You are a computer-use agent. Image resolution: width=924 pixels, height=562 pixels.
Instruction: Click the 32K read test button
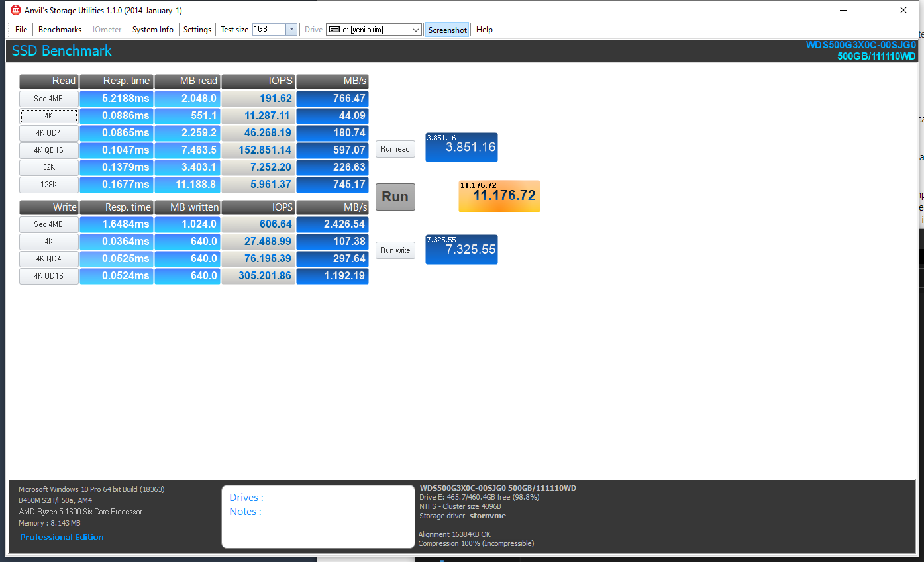49,167
